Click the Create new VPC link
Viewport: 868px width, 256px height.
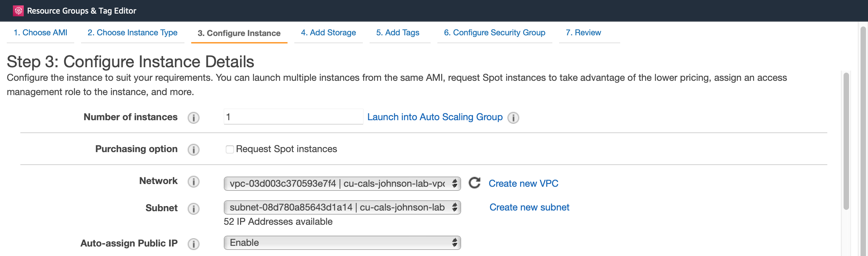click(524, 184)
